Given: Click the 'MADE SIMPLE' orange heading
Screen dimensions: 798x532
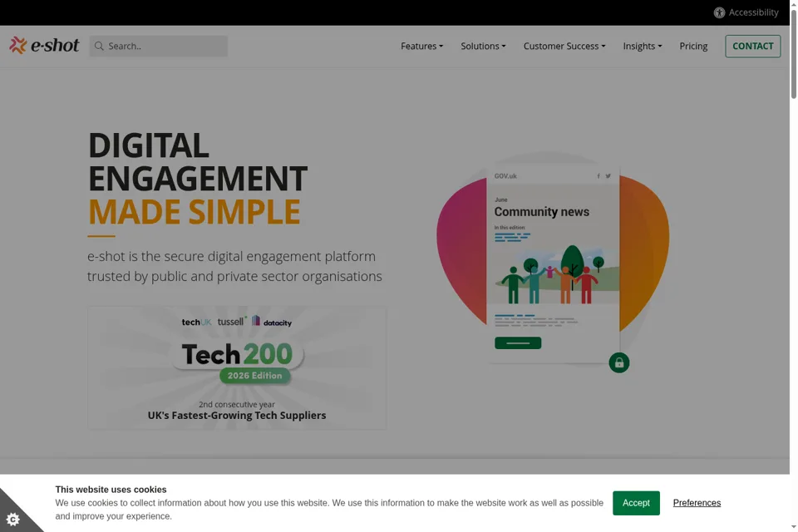Looking at the screenshot, I should click(194, 212).
